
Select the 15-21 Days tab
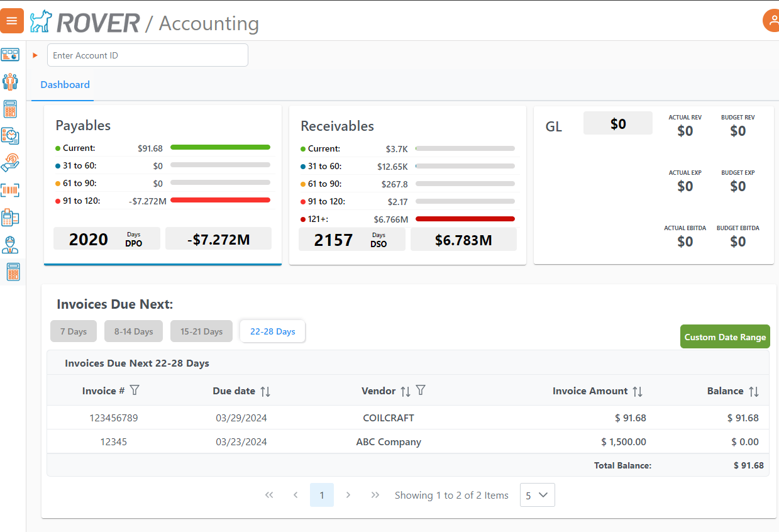(x=201, y=331)
